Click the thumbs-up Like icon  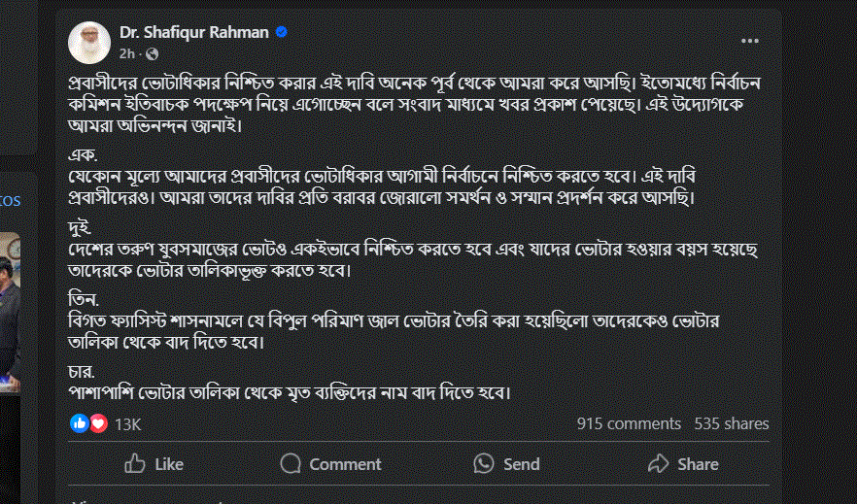tap(136, 464)
